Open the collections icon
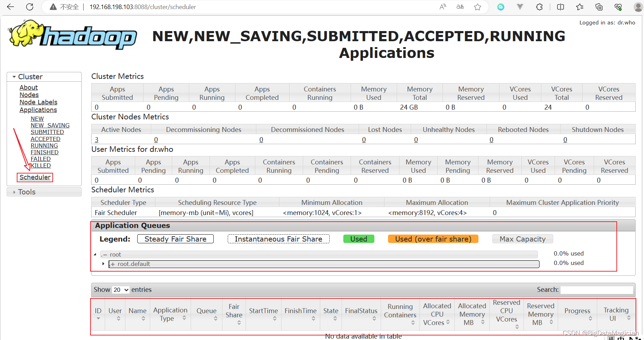Viewport: 644px width, 340px height. [599, 7]
